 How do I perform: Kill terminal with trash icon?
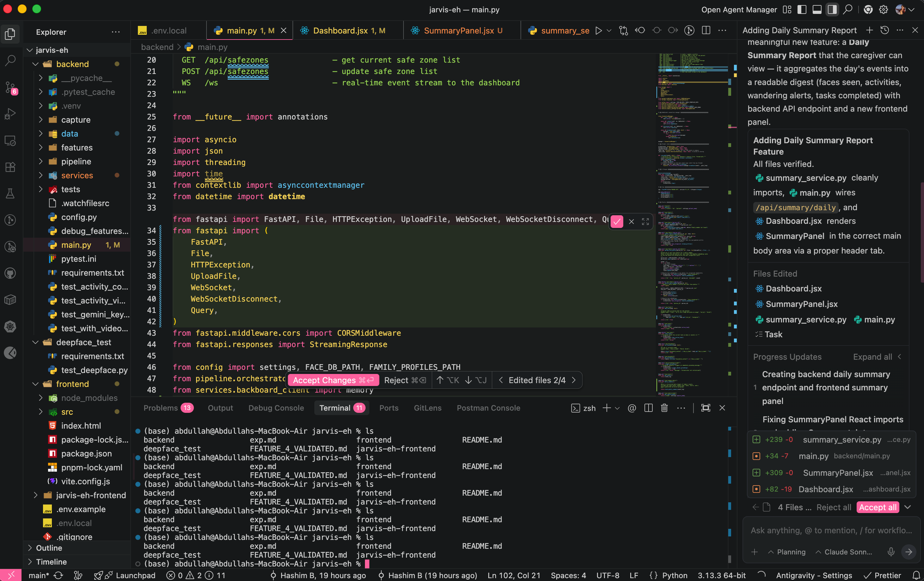coord(664,408)
